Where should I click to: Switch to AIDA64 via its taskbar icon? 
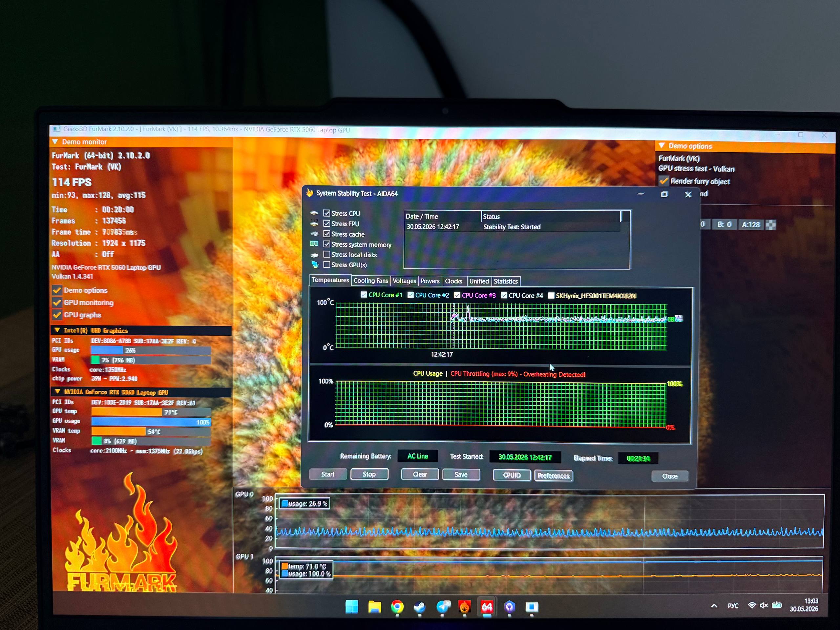(x=487, y=607)
